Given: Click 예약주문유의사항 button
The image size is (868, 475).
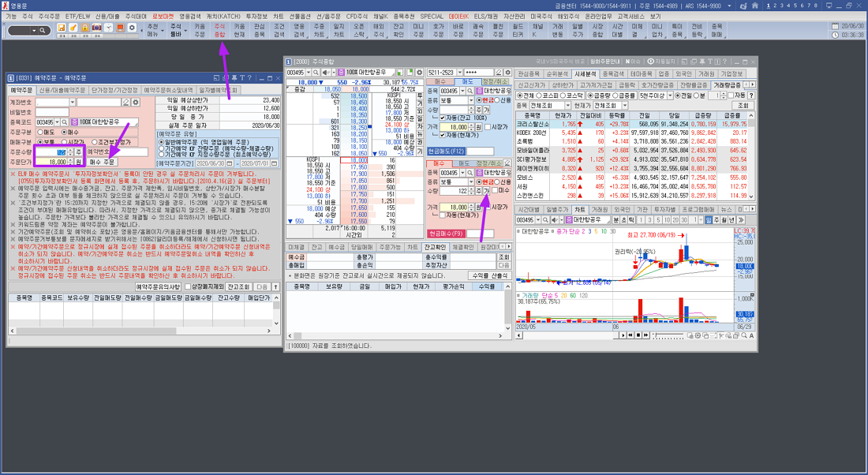Looking at the screenshot, I should tap(159, 286).
